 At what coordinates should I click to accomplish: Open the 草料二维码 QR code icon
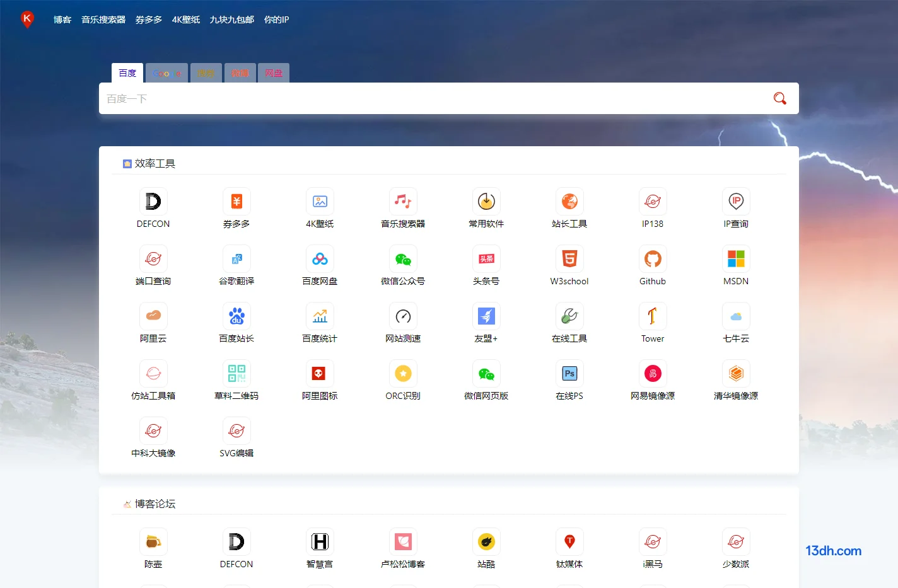236,374
